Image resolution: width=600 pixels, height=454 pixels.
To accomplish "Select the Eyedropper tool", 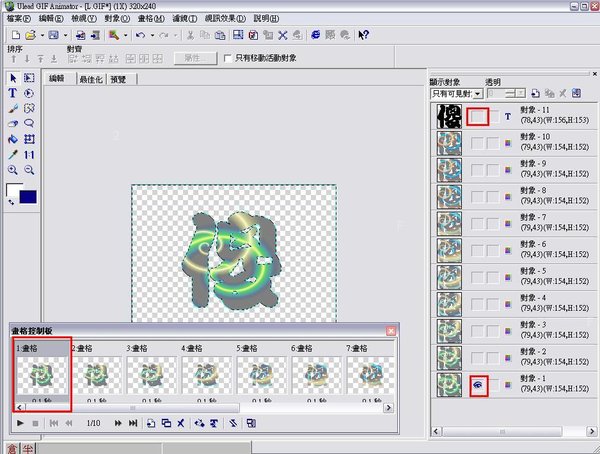I will 13,155.
